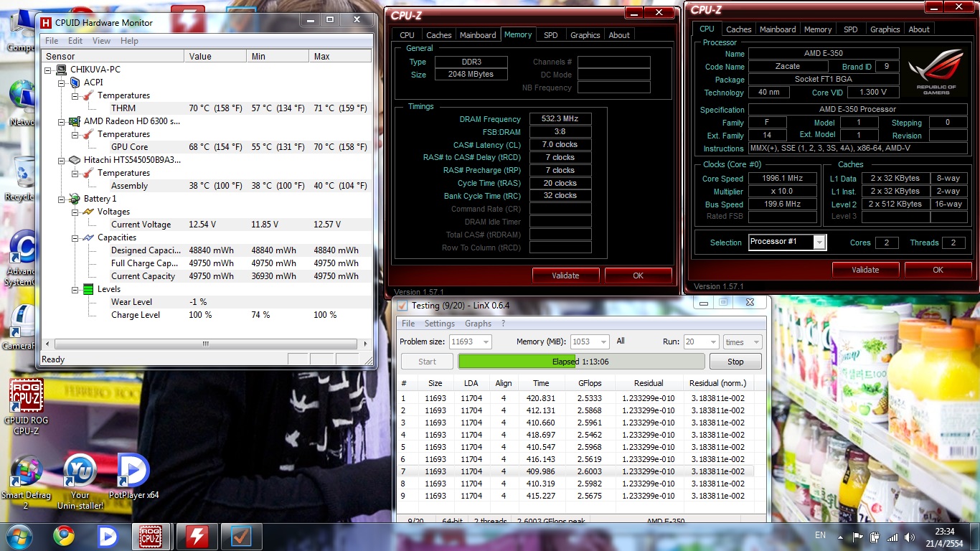
Task: Select the THRM temperature row
Action: (x=206, y=108)
